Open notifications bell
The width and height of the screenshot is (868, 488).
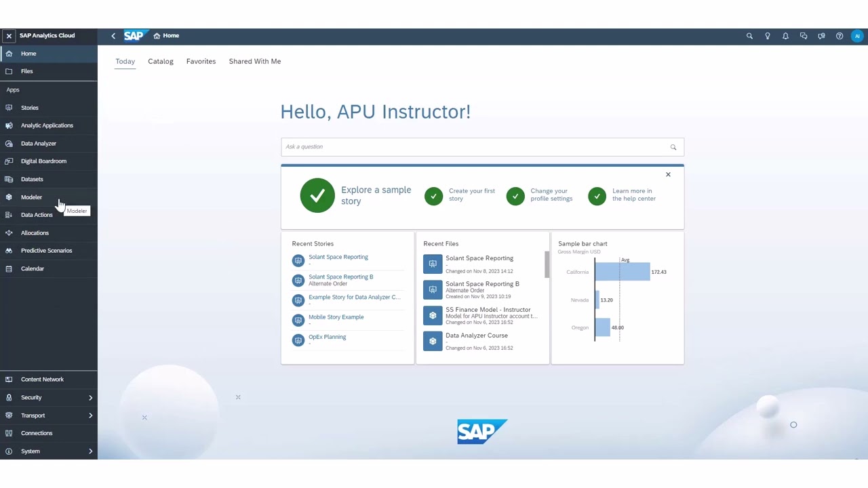[x=785, y=36]
